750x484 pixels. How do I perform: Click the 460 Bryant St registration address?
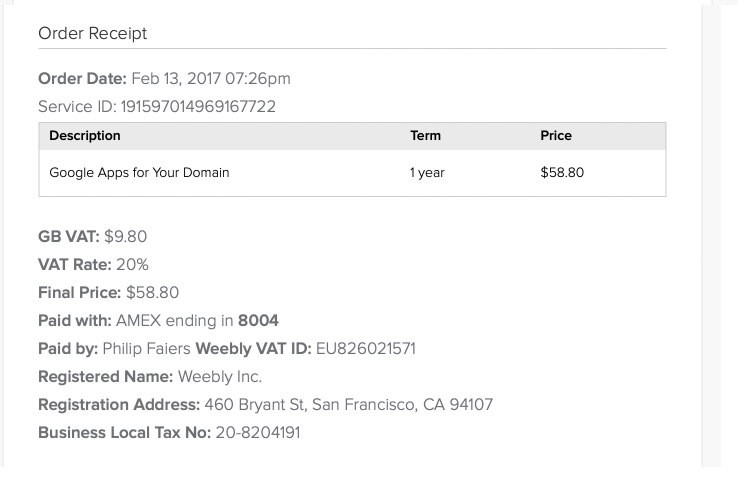[348, 405]
